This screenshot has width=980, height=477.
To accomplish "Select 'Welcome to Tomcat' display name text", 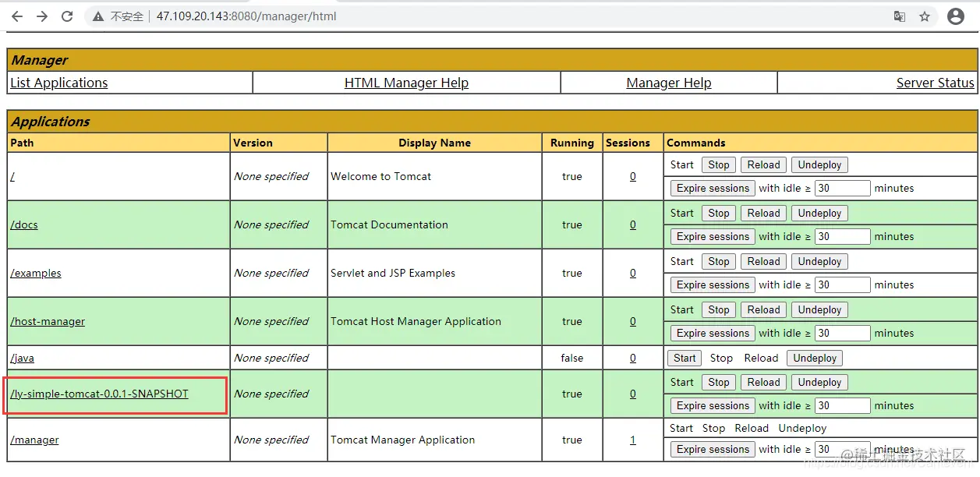I will 380,176.
